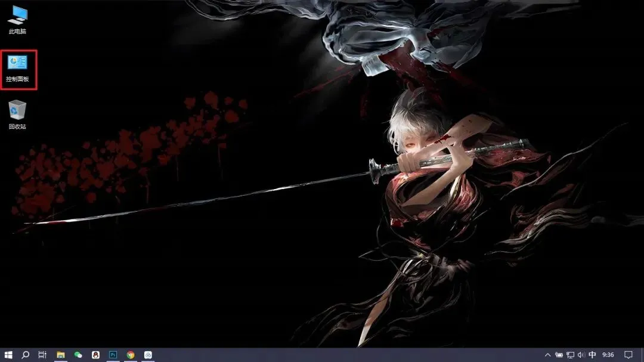Open File Explorer from the taskbar

tap(61, 355)
